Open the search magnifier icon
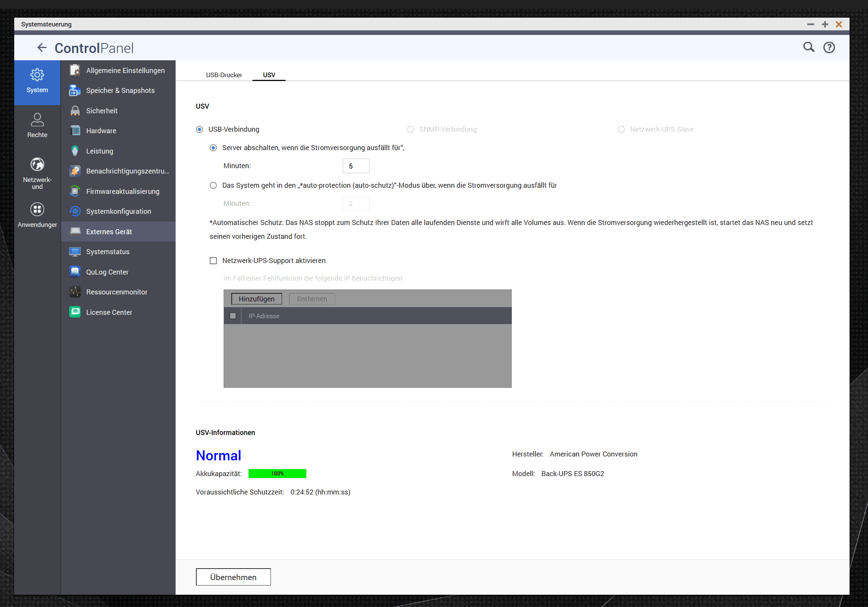This screenshot has width=868, height=607. 809,48
